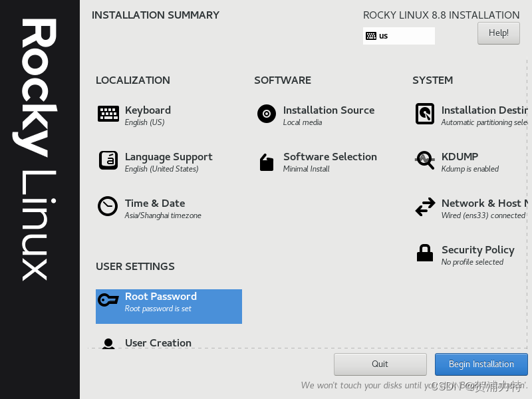This screenshot has height=399, width=532.
Task: Click the Help! button
Action: click(498, 33)
